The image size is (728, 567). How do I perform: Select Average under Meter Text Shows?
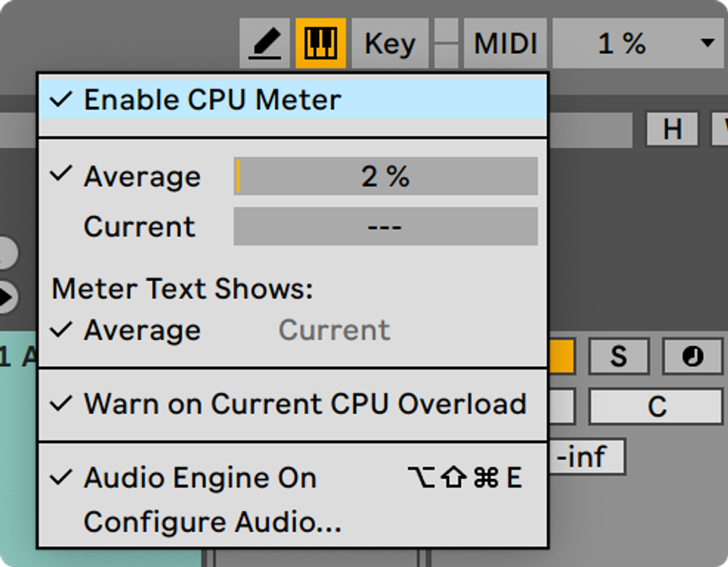click(143, 330)
